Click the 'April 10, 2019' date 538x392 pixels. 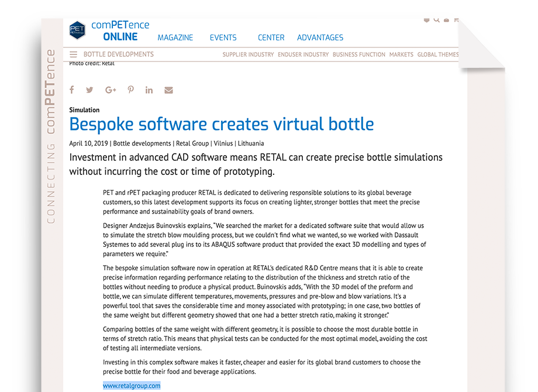pos(88,143)
